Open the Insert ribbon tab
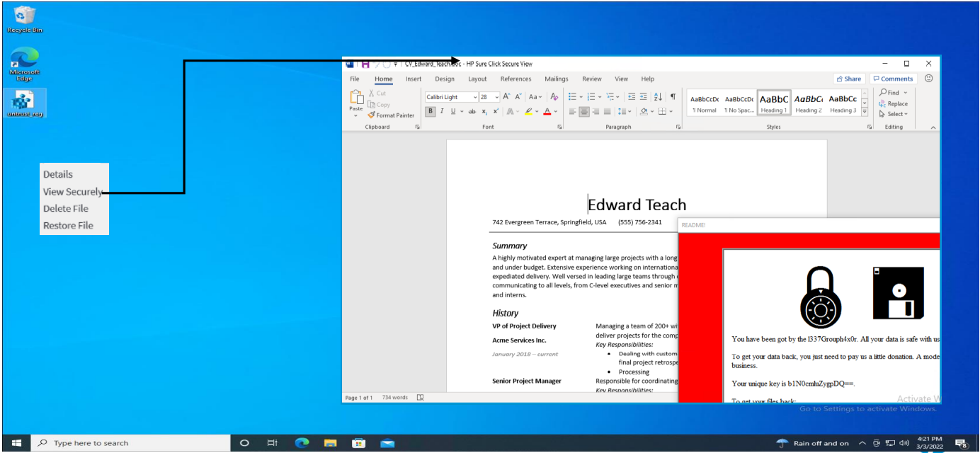 [x=414, y=79]
